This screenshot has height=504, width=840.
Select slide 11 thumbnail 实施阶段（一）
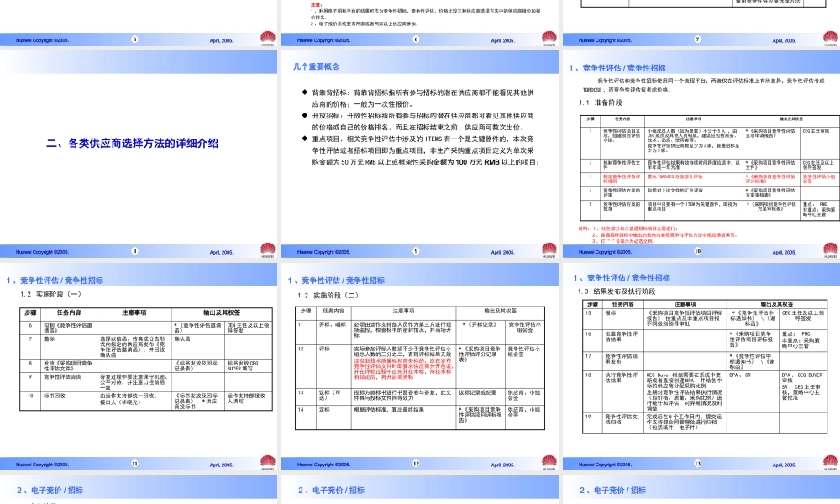point(139,367)
